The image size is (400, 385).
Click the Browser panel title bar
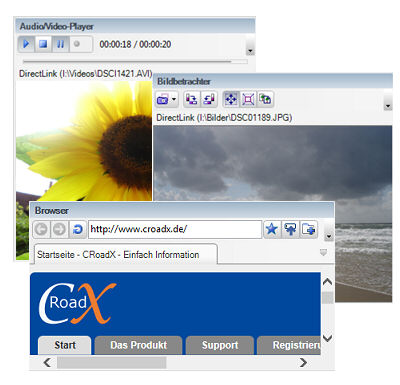(x=182, y=210)
